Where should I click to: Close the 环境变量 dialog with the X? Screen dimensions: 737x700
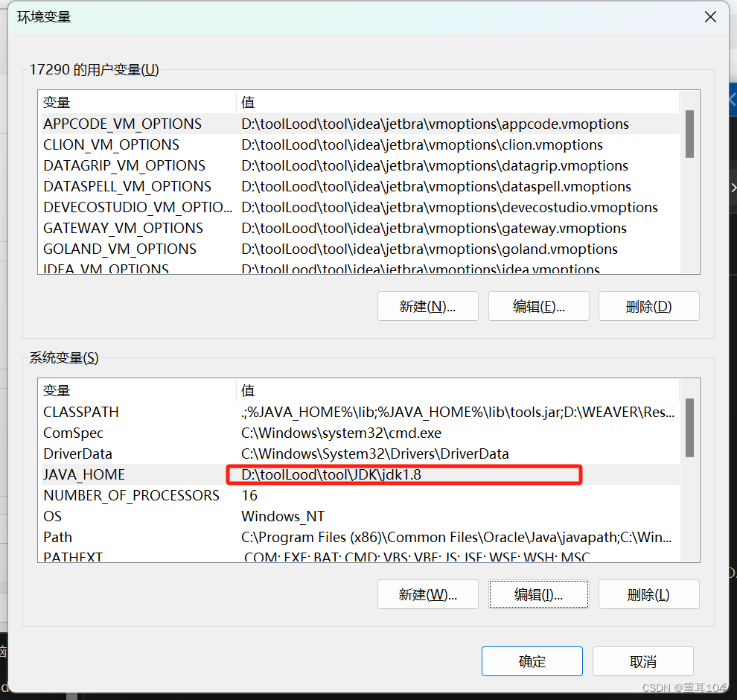[x=710, y=16]
